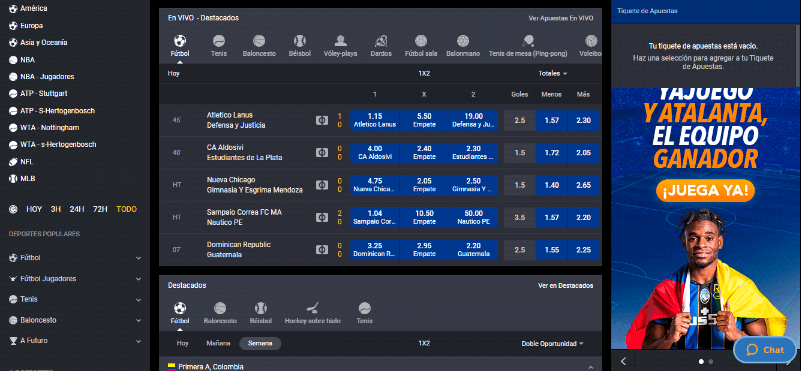Open live stats icon for Dominican Republic match
The image size is (801, 371).
(322, 249)
